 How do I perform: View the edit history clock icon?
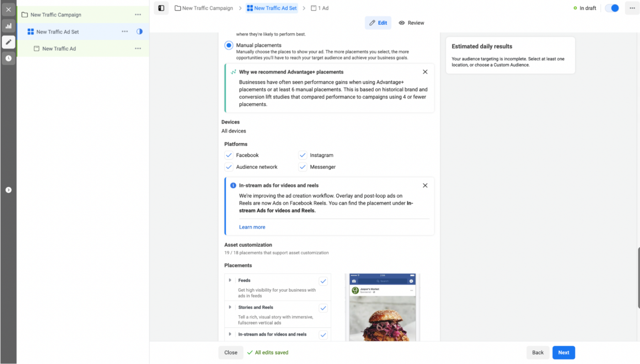(x=8, y=58)
